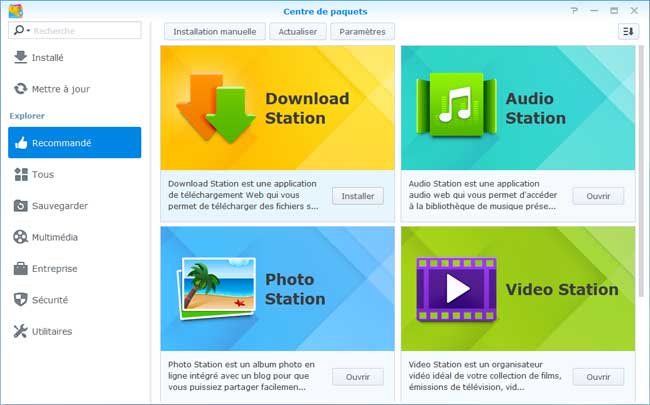Click the Utilitaires wrench icon

20,331
